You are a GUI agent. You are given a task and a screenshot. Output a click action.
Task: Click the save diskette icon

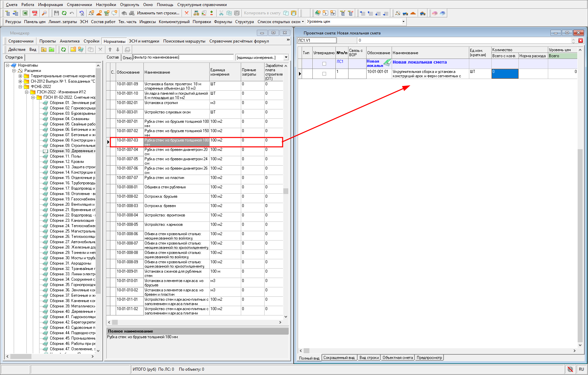(56, 13)
